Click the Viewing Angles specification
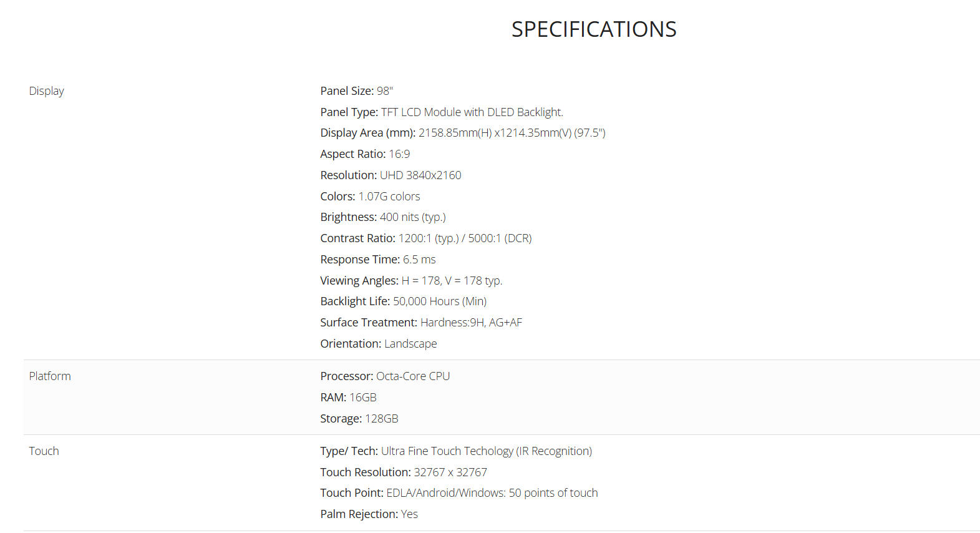Viewport: 980px width, 533px height. [x=411, y=281]
